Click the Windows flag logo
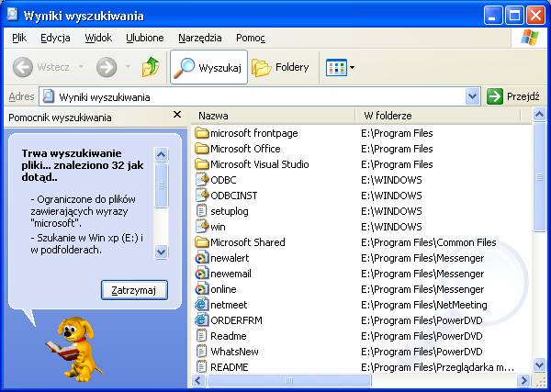 [x=530, y=38]
